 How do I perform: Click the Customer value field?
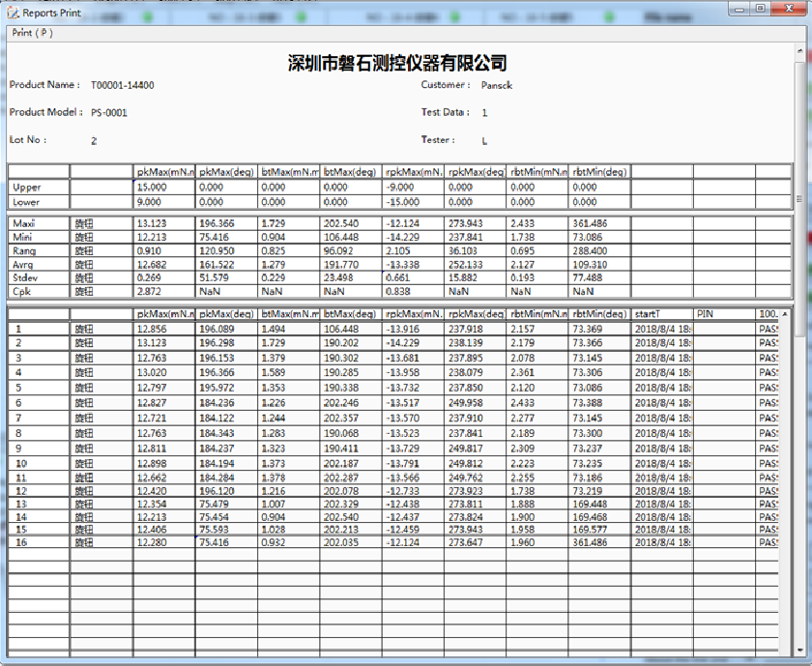pos(497,85)
